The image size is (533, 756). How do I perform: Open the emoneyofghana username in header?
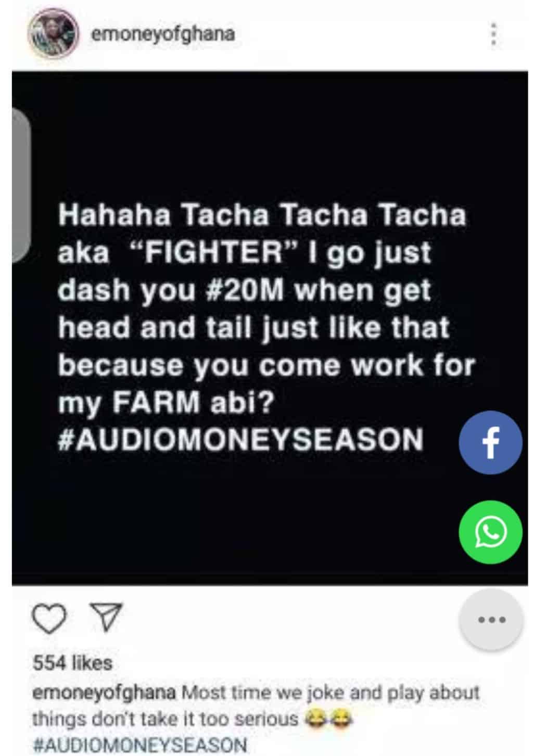(163, 34)
